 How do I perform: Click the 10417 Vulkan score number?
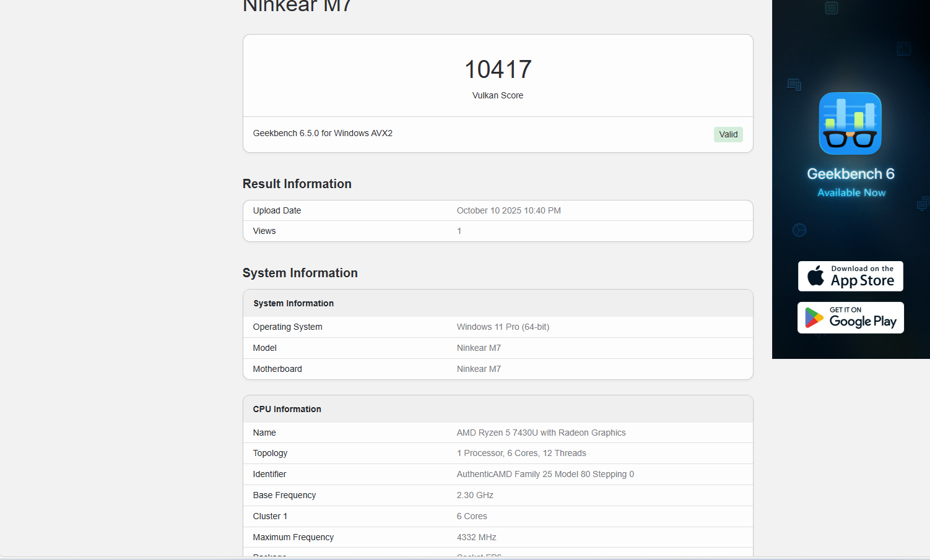tap(498, 69)
